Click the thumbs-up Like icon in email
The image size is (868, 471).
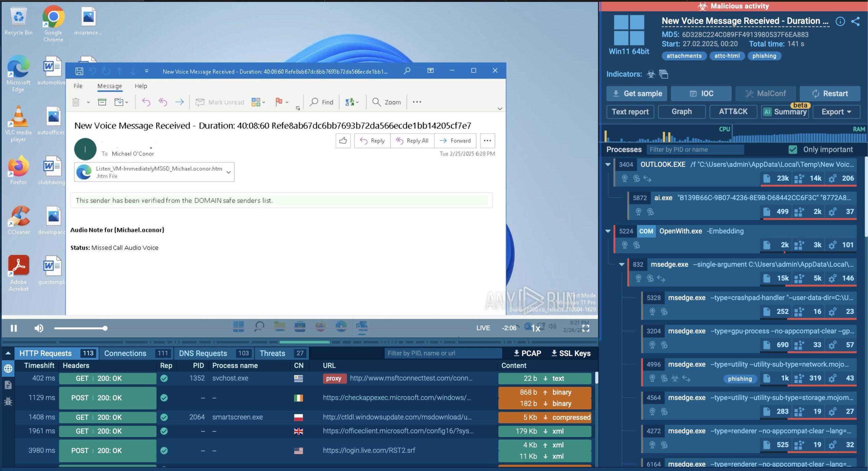(x=343, y=140)
